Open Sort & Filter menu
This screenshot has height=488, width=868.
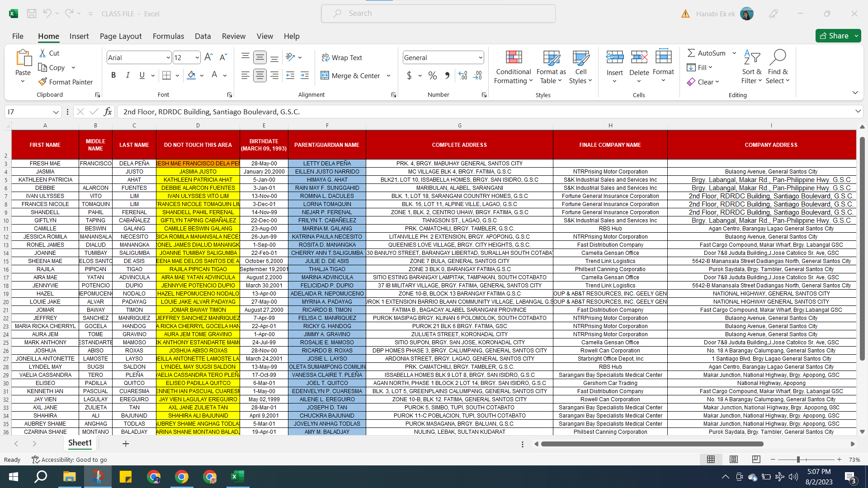[x=751, y=67]
